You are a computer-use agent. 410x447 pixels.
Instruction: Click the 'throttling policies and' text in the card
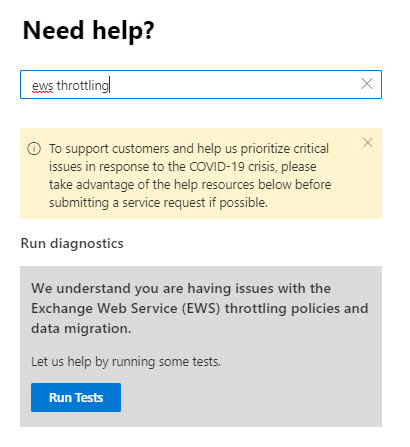[296, 308]
